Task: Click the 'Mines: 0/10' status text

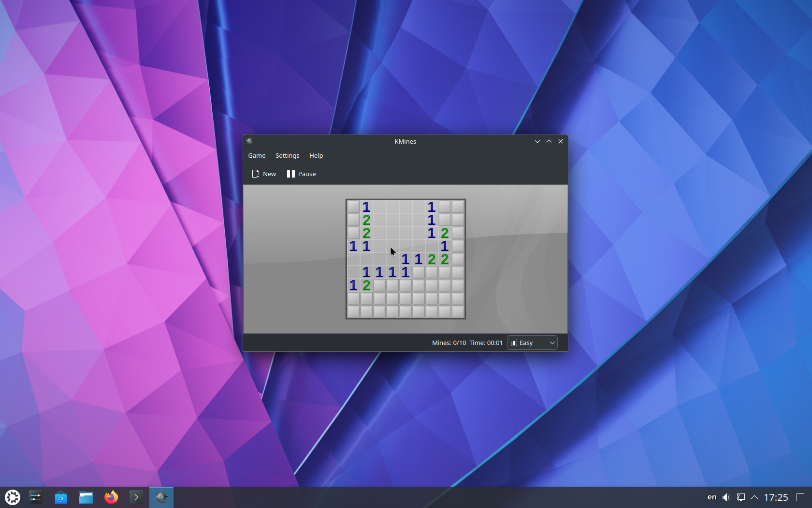Action: point(449,343)
